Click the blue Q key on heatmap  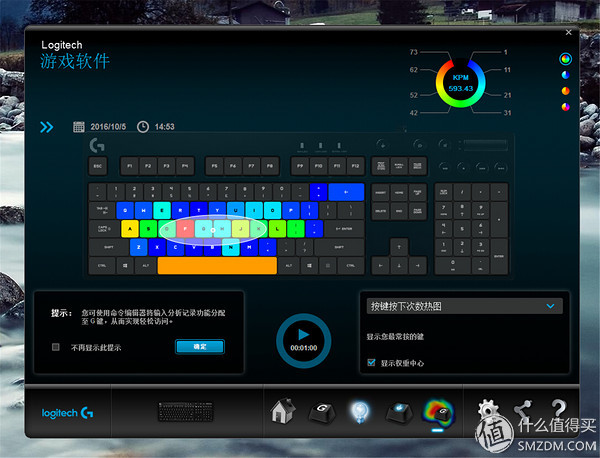pyautogui.click(x=125, y=210)
